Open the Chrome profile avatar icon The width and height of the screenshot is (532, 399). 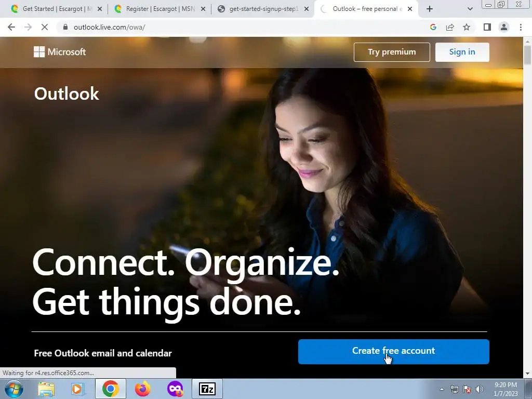[x=504, y=27]
